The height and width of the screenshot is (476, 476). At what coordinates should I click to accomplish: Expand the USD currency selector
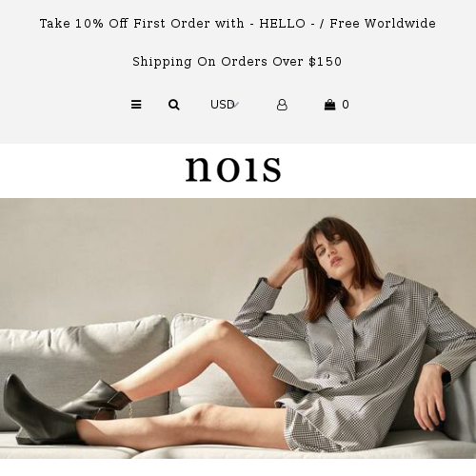pyautogui.click(x=225, y=105)
